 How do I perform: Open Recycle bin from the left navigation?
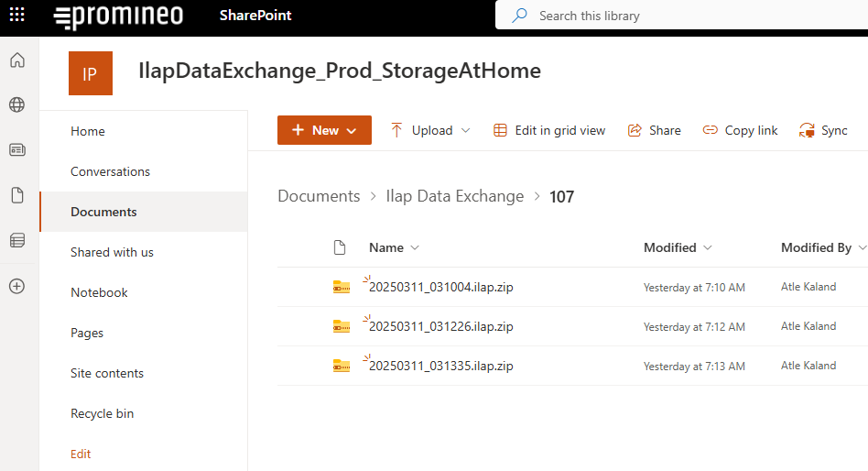click(102, 413)
